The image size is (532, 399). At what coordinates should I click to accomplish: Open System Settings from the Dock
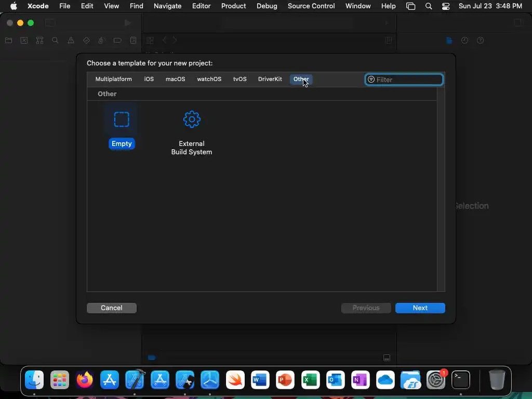click(x=436, y=380)
